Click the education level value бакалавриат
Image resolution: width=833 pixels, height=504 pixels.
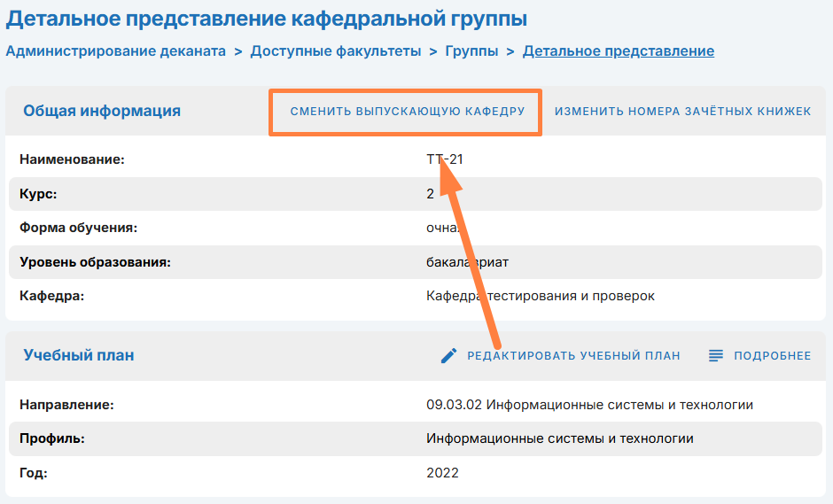point(467,262)
